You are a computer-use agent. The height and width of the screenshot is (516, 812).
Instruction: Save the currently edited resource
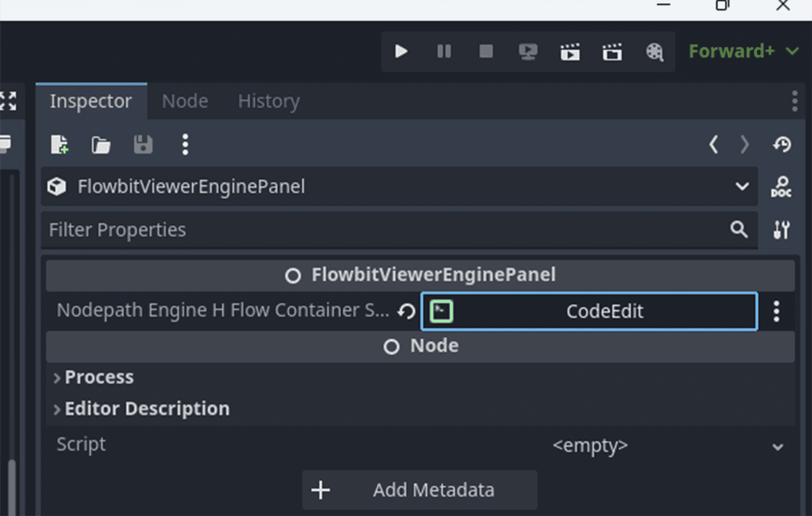143,144
